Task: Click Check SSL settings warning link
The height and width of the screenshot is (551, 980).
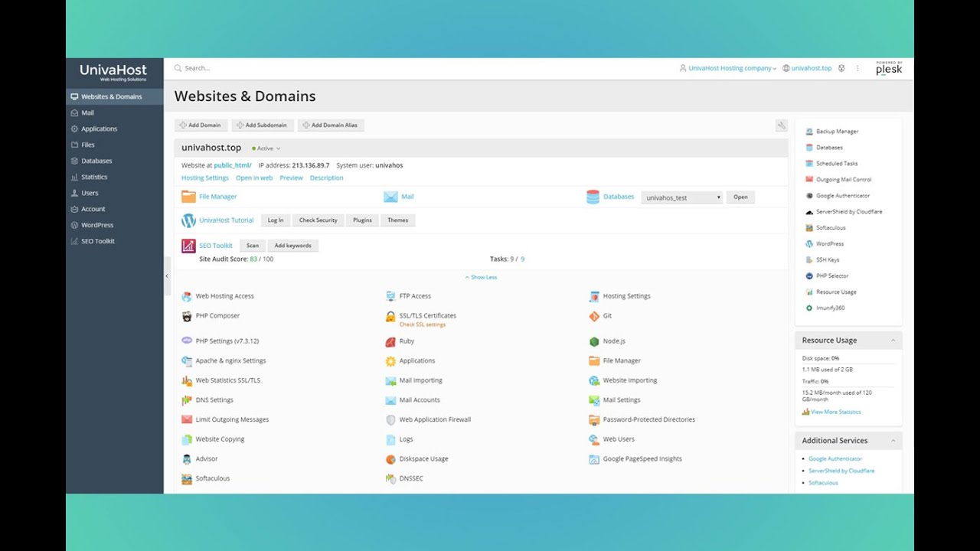Action: (x=422, y=324)
